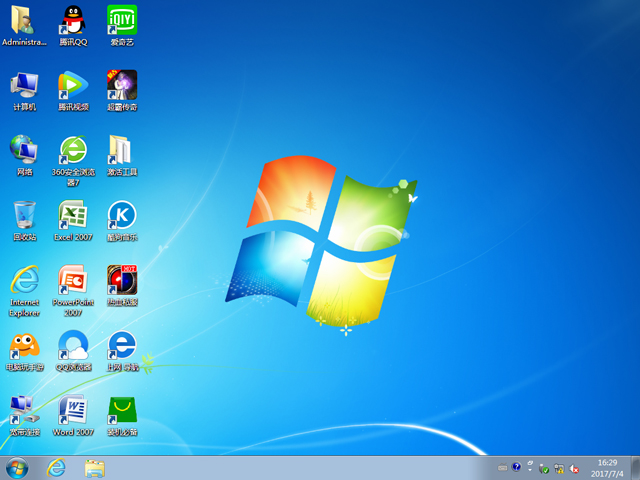Click the Word 2007 desktop shortcut
Image resolution: width=640 pixels, height=480 pixels.
tap(73, 411)
